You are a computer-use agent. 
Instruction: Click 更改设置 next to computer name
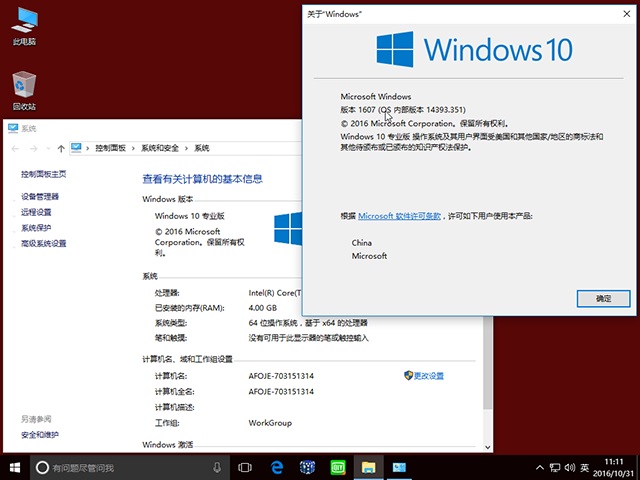428,375
